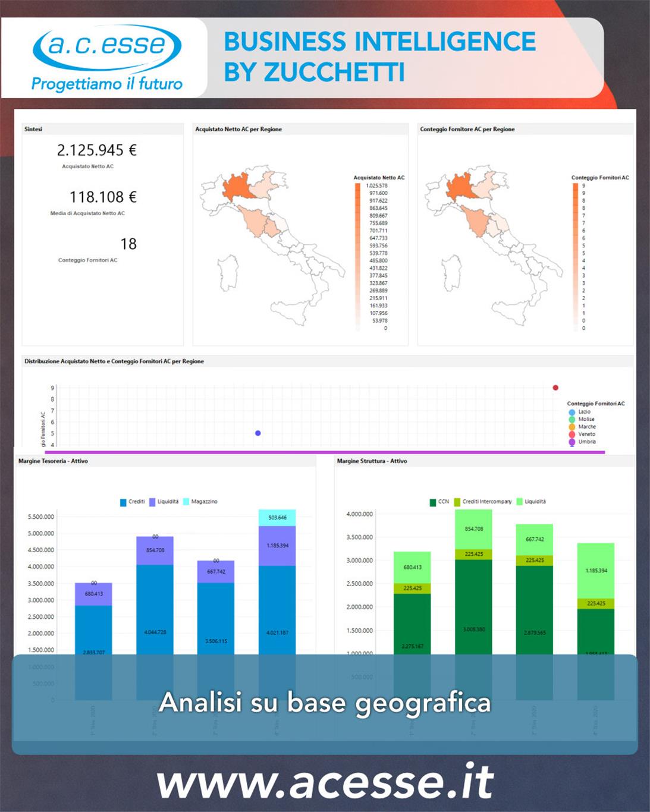The image size is (650, 812).
Task: Click Crediti Intercompany legend swatch
Action: point(457,502)
